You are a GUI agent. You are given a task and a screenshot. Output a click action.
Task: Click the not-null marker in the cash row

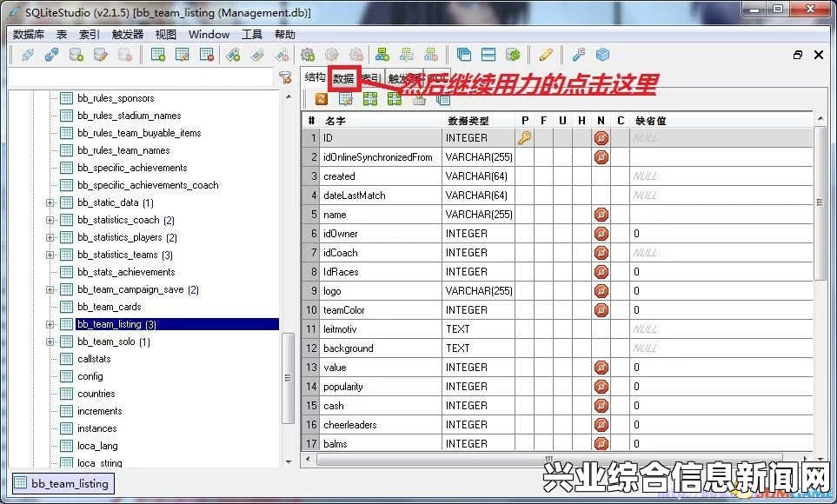point(601,406)
